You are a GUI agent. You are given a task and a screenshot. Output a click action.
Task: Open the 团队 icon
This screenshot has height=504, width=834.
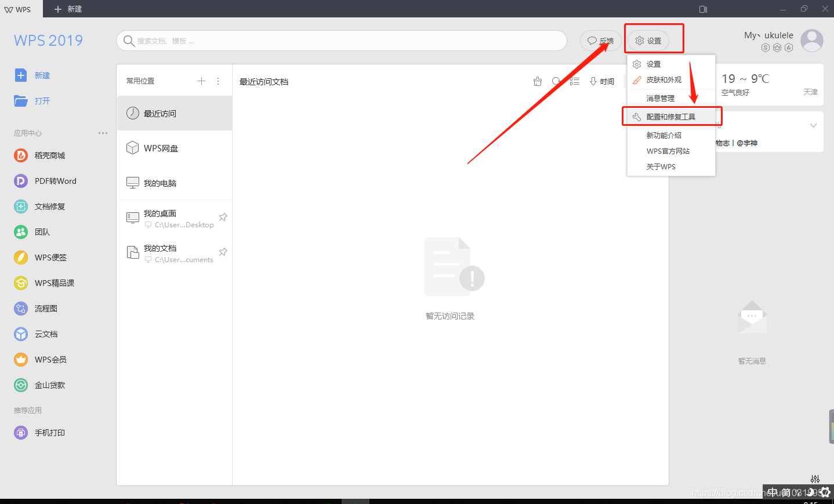tap(21, 232)
